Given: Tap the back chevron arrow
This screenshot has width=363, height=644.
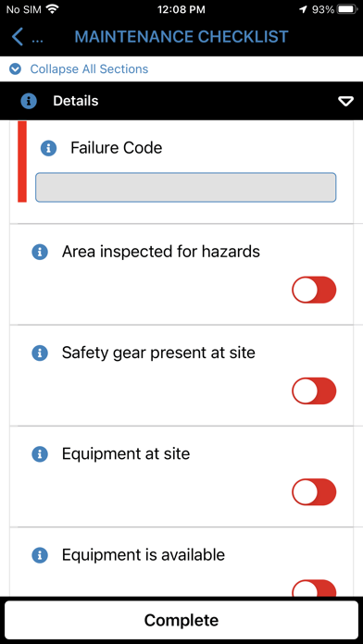Looking at the screenshot, I should coord(18,37).
